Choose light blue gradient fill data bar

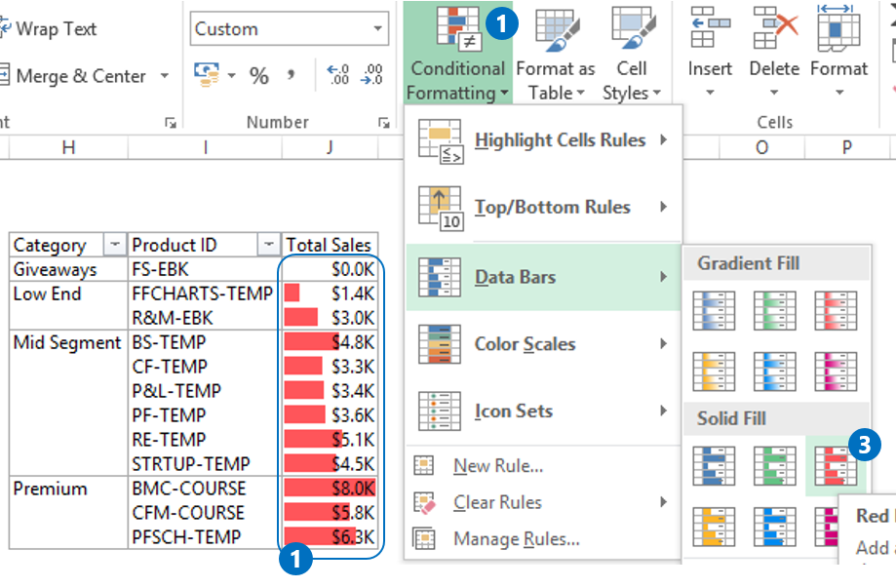(774, 372)
